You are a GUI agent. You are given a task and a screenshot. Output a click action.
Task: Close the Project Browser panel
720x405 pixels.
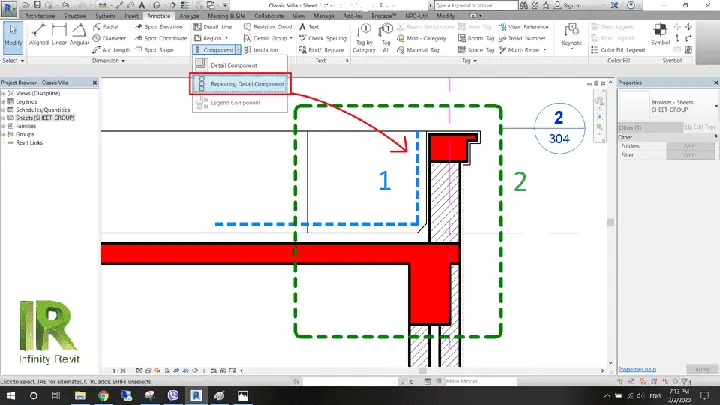(95, 83)
